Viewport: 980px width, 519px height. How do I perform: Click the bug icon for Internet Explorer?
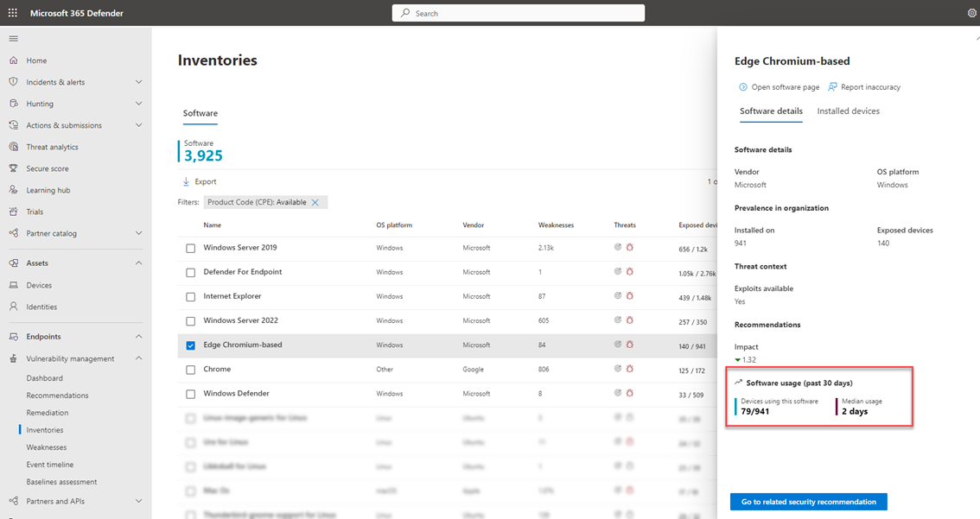(629, 296)
